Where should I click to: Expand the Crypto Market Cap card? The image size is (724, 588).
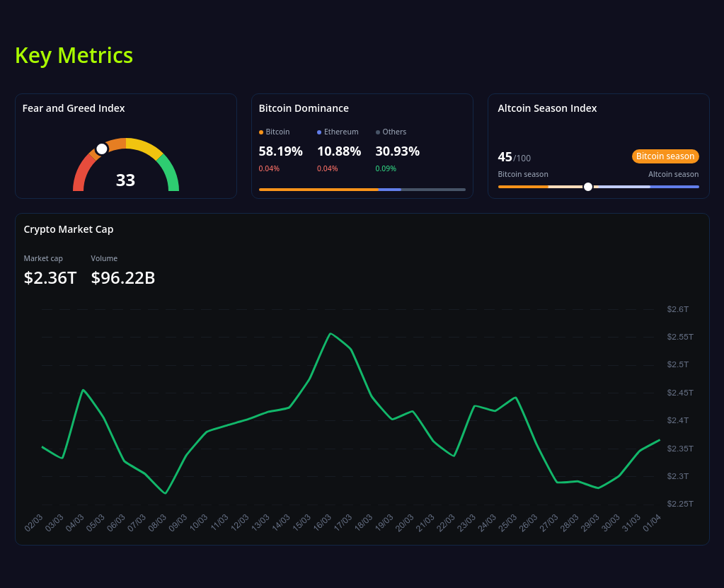click(69, 229)
